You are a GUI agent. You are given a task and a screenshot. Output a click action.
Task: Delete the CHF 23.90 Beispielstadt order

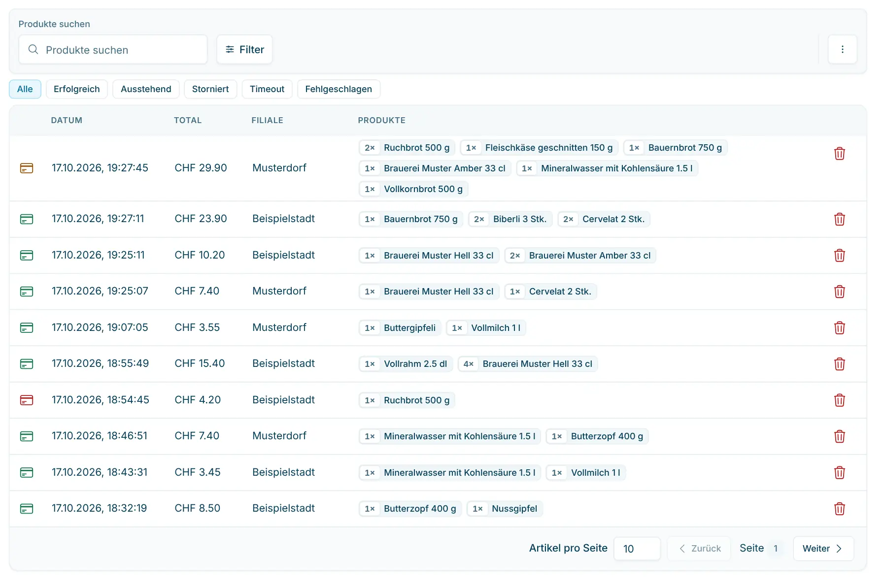pos(839,219)
